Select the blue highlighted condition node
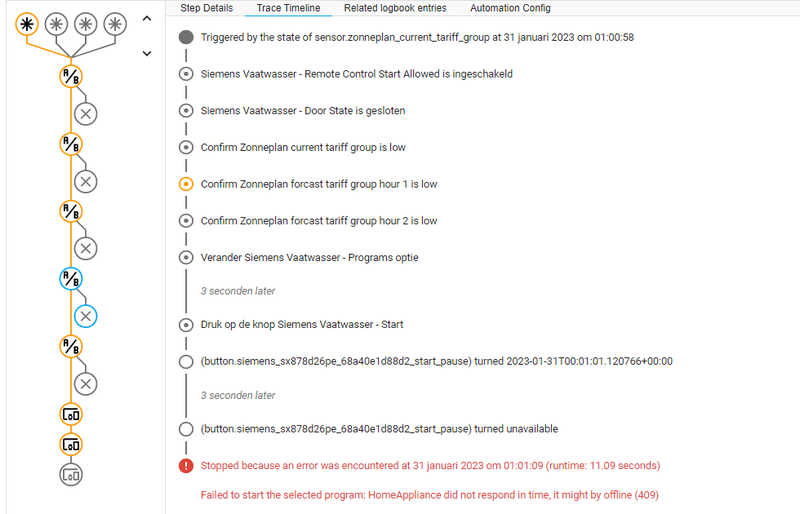The height and width of the screenshot is (514, 800). (71, 279)
